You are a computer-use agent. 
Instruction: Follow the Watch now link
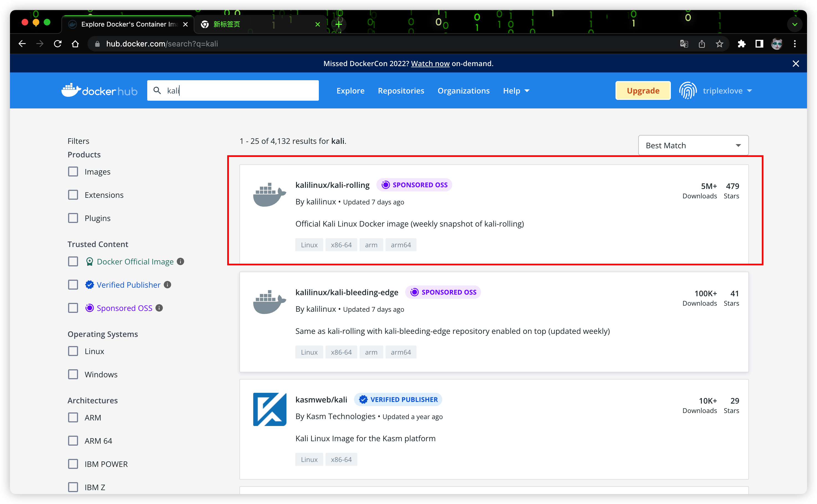[430, 63]
